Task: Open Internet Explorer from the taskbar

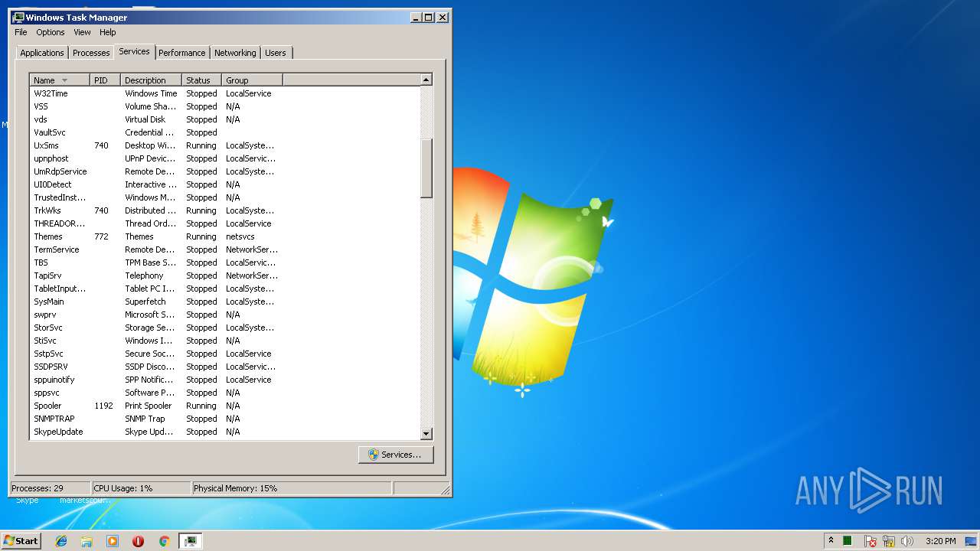Action: pos(61,541)
